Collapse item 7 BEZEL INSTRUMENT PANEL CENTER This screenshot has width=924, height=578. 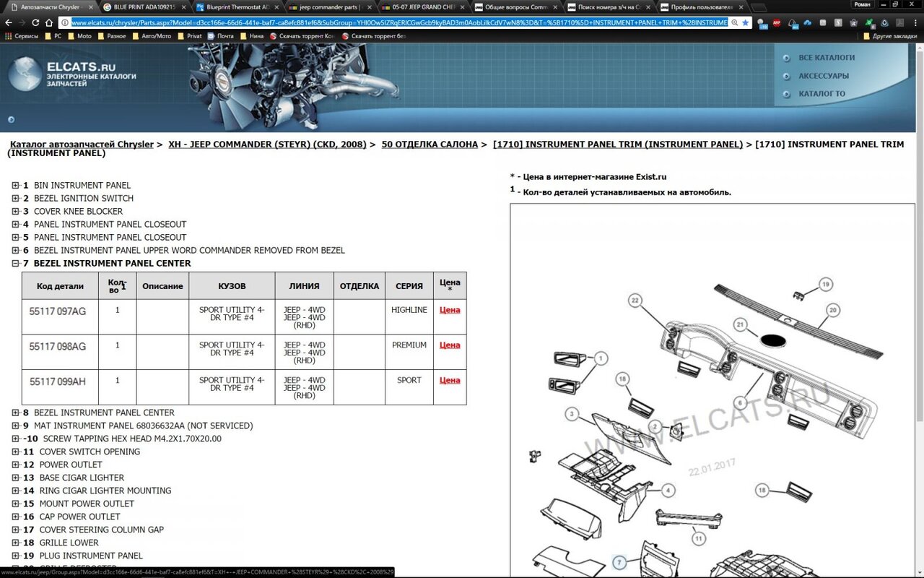point(15,264)
